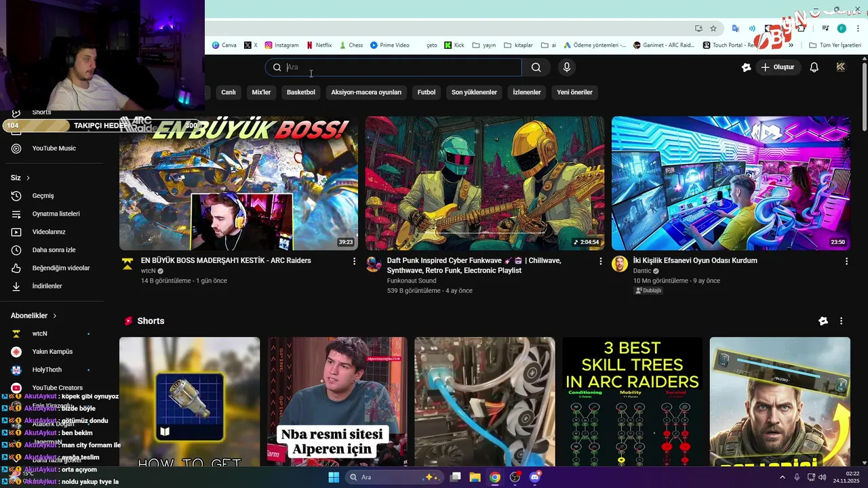Viewport: 868px width, 488px height.
Task: Open the X bookmark
Action: click(x=251, y=45)
